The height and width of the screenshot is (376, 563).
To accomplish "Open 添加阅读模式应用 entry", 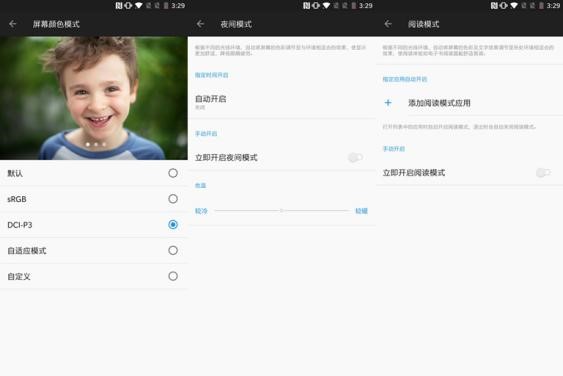I will tap(469, 103).
